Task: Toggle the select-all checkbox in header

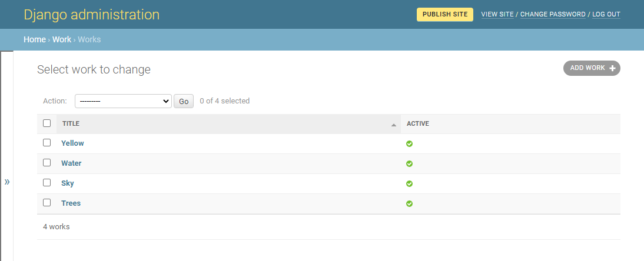Action: coord(47,123)
